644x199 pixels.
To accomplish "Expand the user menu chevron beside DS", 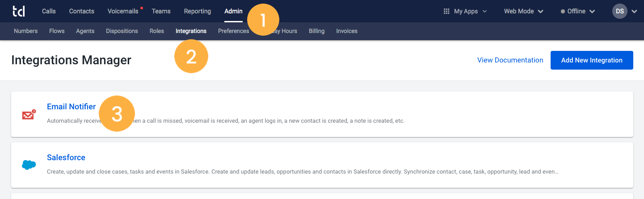I will pos(634,12).
